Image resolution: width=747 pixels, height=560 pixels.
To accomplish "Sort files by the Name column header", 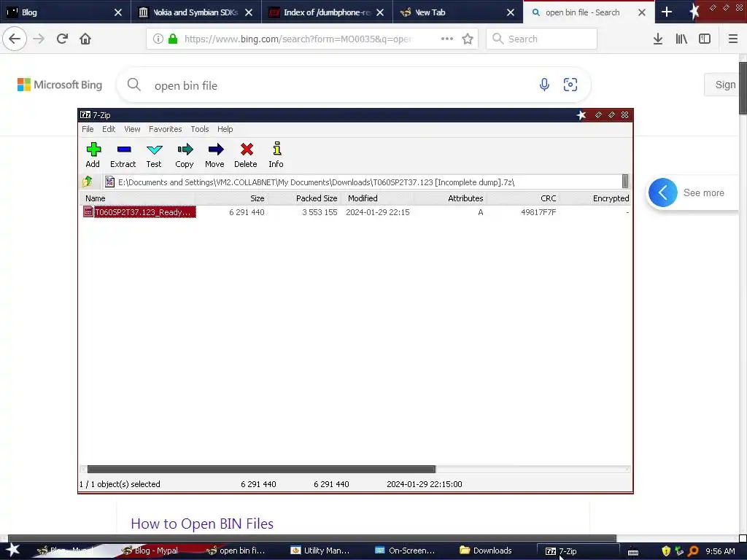I will click(138, 198).
